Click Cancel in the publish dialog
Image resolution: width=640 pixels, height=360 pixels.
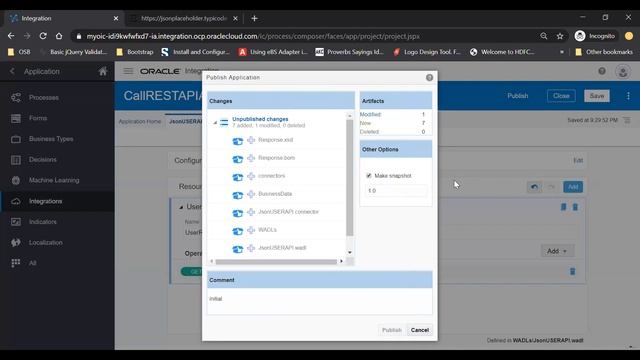point(420,330)
